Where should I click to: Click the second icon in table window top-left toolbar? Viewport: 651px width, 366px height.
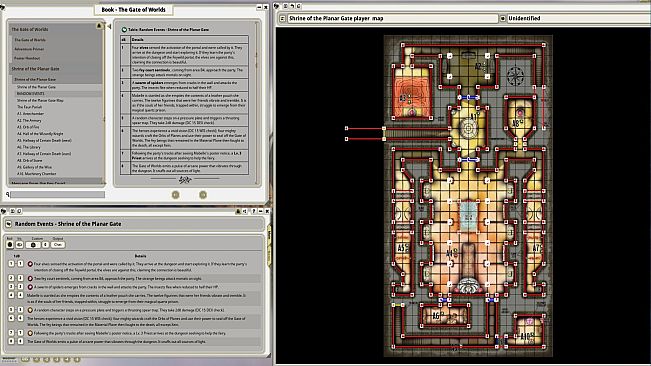pyautogui.click(x=19, y=211)
